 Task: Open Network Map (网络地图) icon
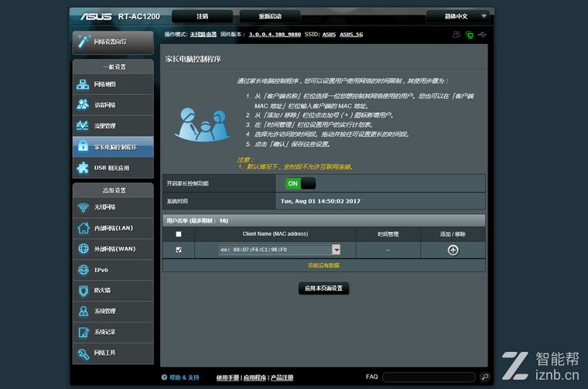[x=83, y=84]
